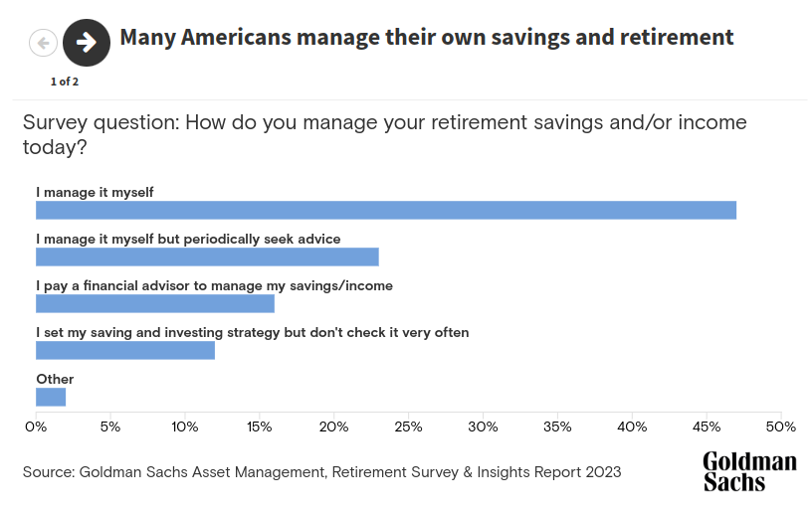
Task: Click the Goldman Sachs logo
Action: (749, 471)
